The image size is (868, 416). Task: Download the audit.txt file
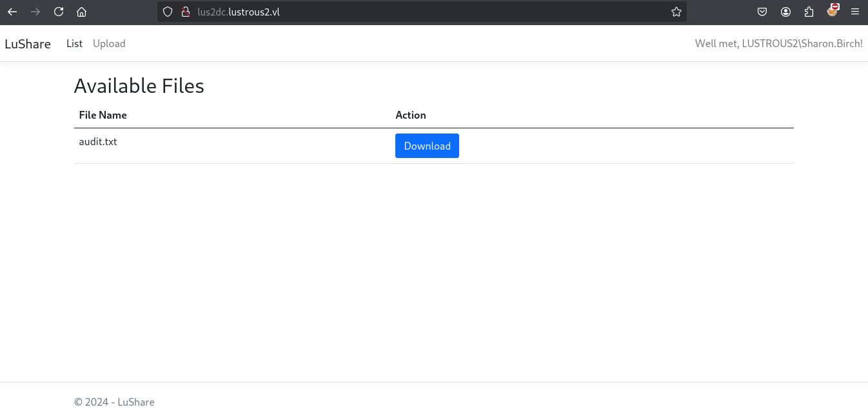point(427,146)
